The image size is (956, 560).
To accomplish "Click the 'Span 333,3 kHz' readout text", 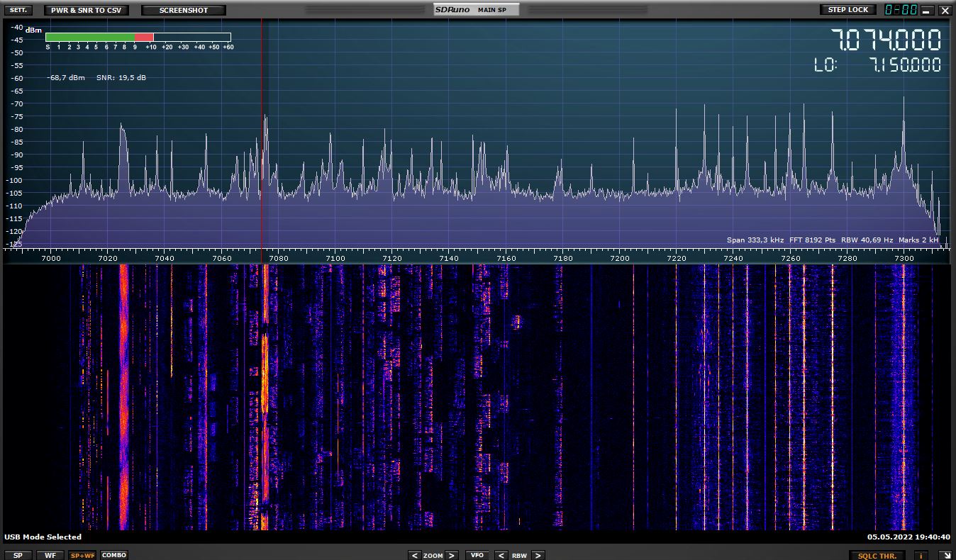I will click(x=755, y=240).
